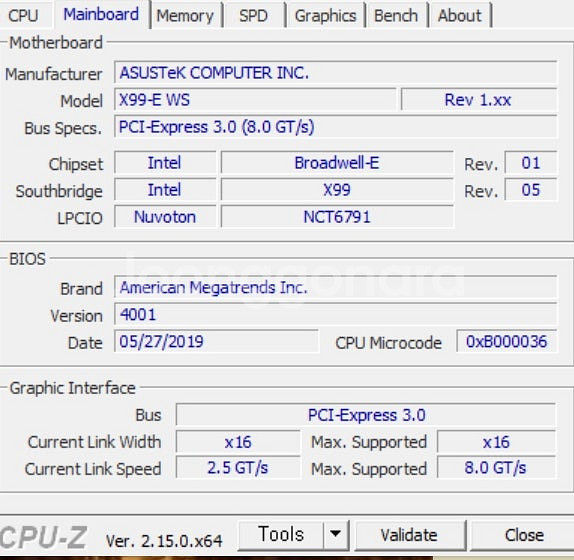This screenshot has height=560, width=574.
Task: Open the About tab
Action: 460,16
